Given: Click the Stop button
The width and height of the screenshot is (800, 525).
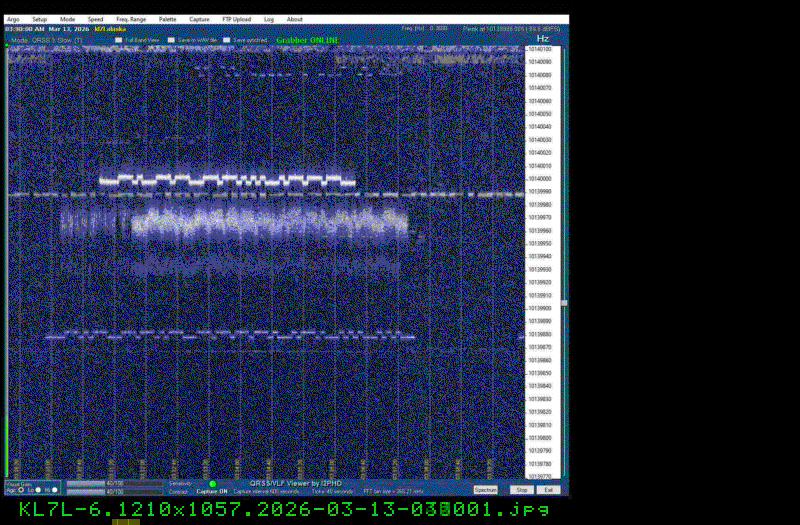Looking at the screenshot, I should point(521,490).
